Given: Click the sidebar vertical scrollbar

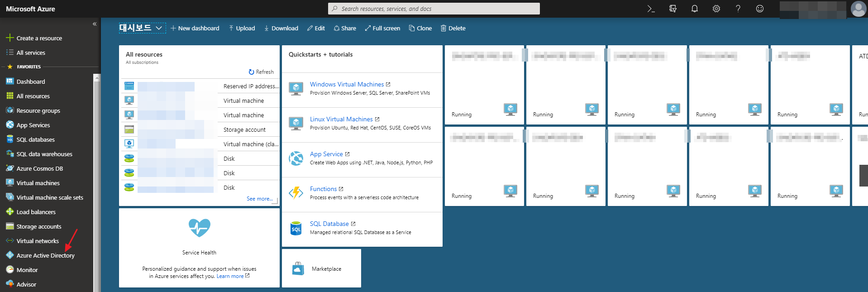Looking at the screenshot, I should [97, 181].
